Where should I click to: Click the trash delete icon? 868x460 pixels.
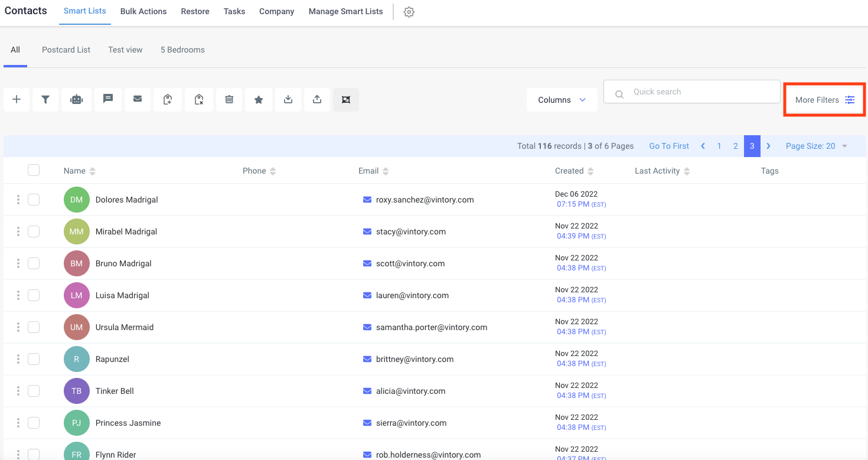point(229,100)
